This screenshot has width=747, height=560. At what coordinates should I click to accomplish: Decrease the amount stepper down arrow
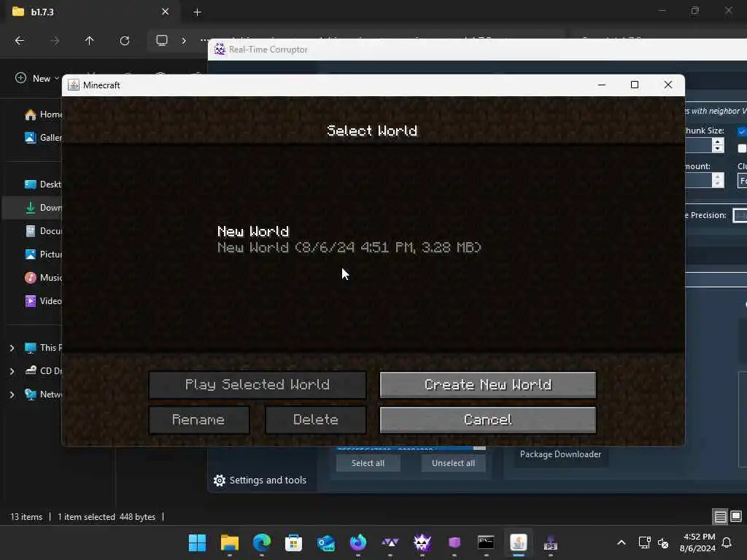tap(718, 184)
